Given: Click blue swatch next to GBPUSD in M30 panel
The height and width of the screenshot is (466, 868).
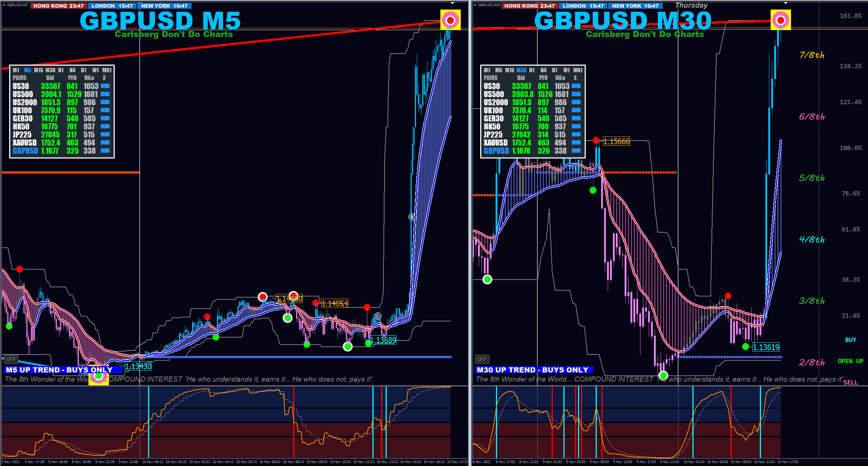Looking at the screenshot, I should [x=576, y=150].
